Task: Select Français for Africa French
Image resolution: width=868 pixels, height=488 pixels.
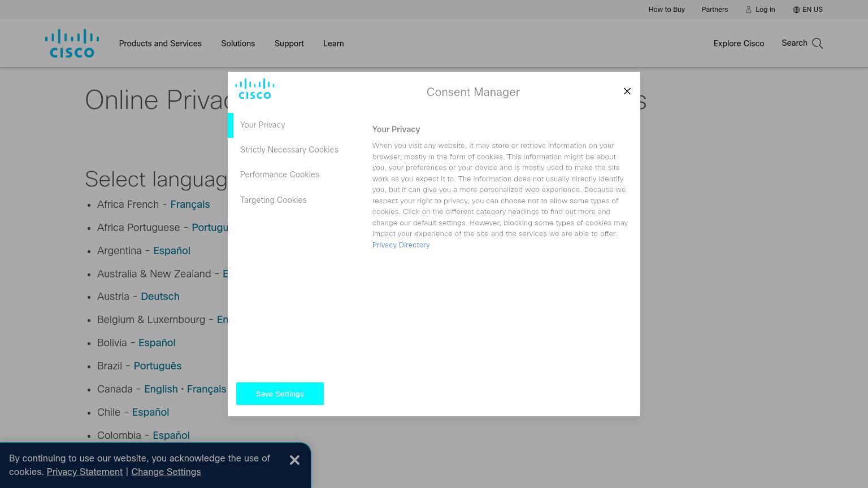Action: click(190, 204)
